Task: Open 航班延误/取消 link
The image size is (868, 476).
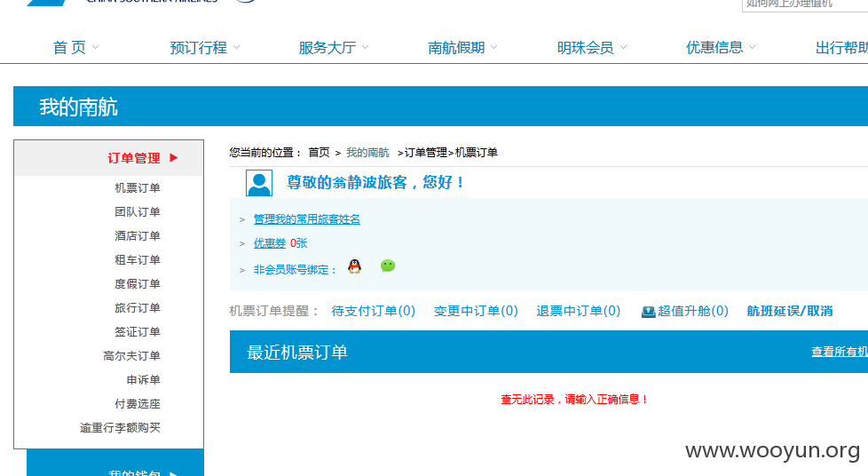Action: (790, 311)
